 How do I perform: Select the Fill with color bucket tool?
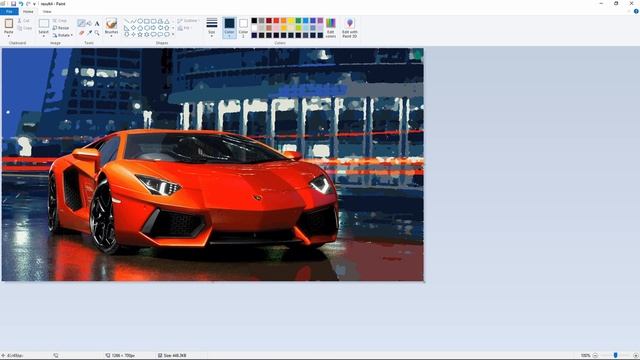tap(89, 23)
